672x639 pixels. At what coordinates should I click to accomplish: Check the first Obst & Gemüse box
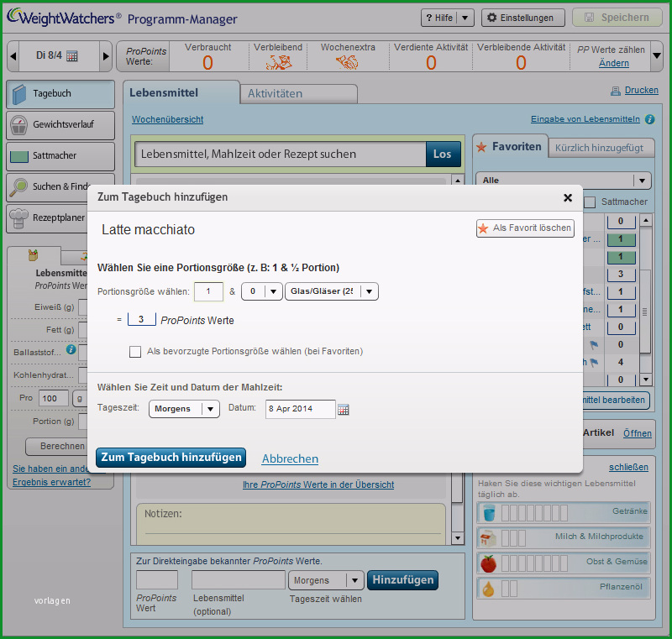(506, 563)
